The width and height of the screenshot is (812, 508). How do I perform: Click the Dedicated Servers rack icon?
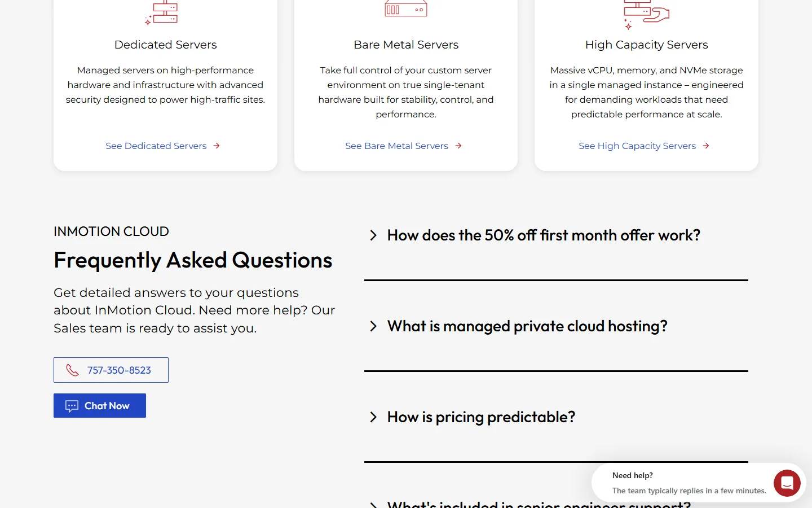[x=162, y=12]
